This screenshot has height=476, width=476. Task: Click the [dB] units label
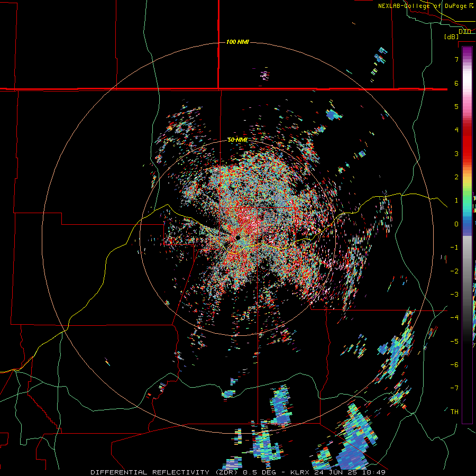coord(452,36)
